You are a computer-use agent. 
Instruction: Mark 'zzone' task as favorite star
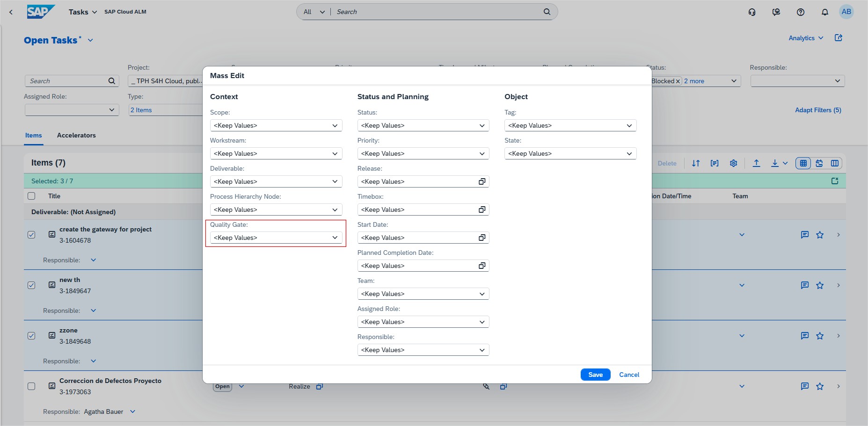tap(819, 336)
